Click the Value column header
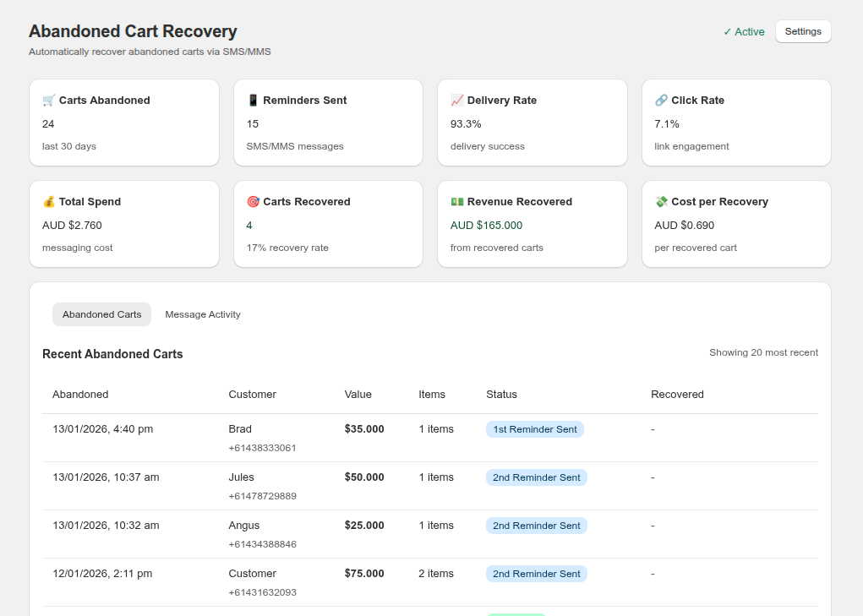The height and width of the screenshot is (616, 863). pyautogui.click(x=358, y=395)
